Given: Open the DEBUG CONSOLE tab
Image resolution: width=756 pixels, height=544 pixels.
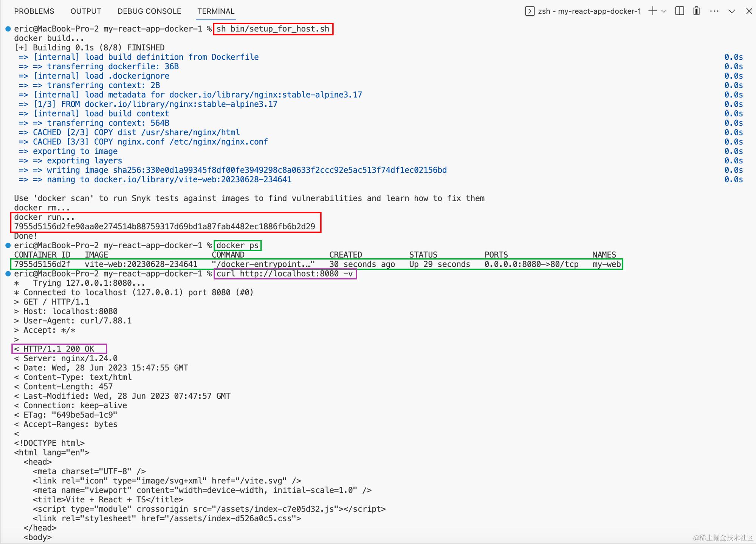Looking at the screenshot, I should pyautogui.click(x=149, y=11).
